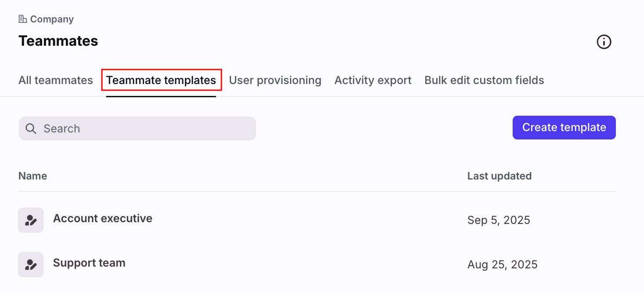Viewport: 644px width, 293px height.
Task: Click the Last updated column header
Action: click(499, 176)
